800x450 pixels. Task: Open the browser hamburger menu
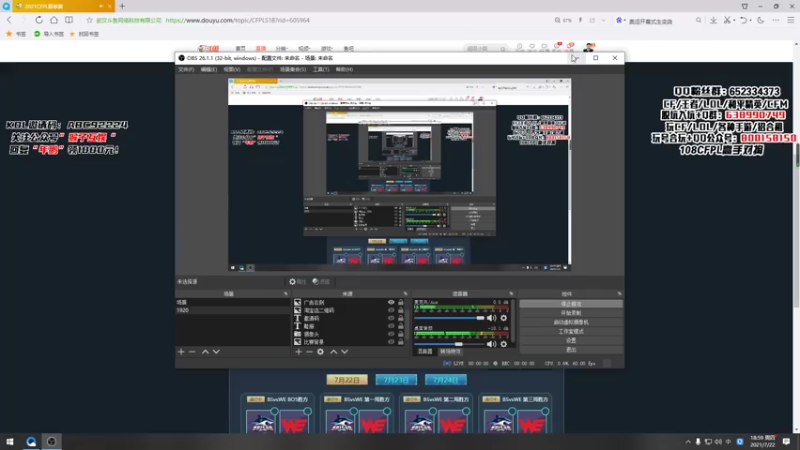(x=790, y=20)
